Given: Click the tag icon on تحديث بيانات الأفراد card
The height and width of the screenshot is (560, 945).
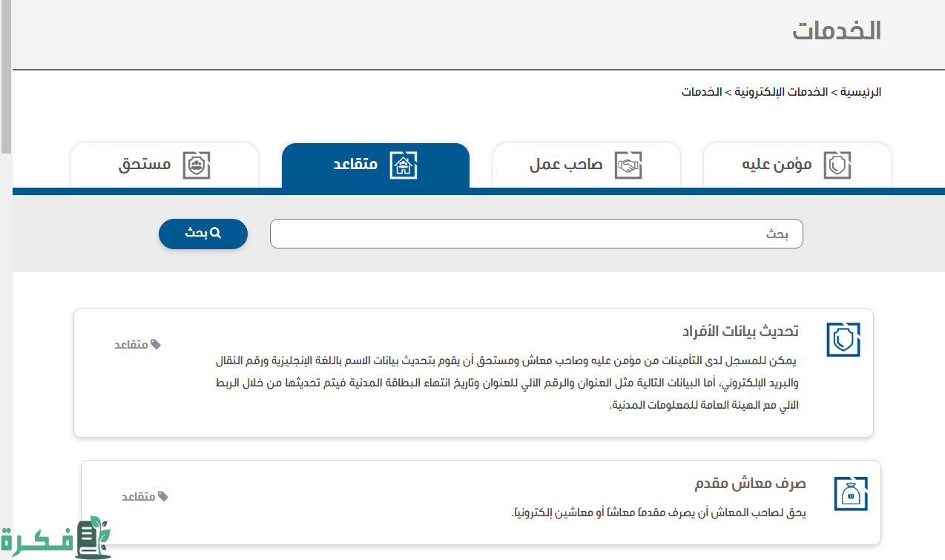Looking at the screenshot, I should pyautogui.click(x=156, y=344).
